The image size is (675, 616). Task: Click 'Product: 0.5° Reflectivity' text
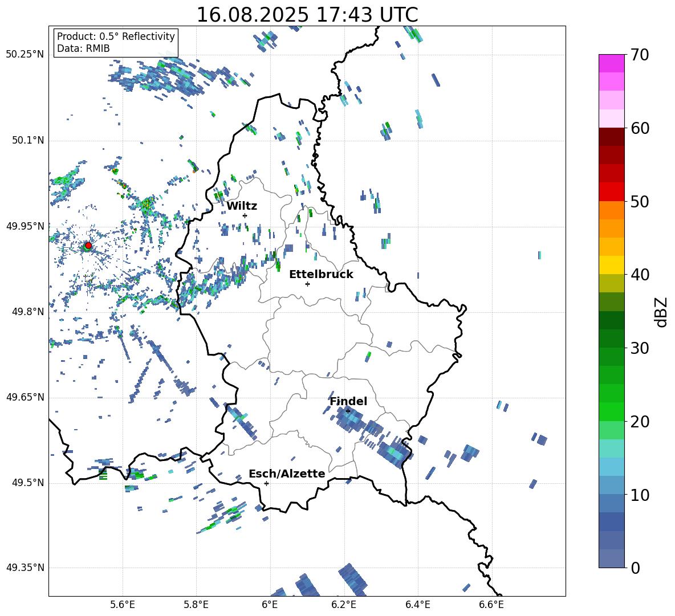pos(116,36)
